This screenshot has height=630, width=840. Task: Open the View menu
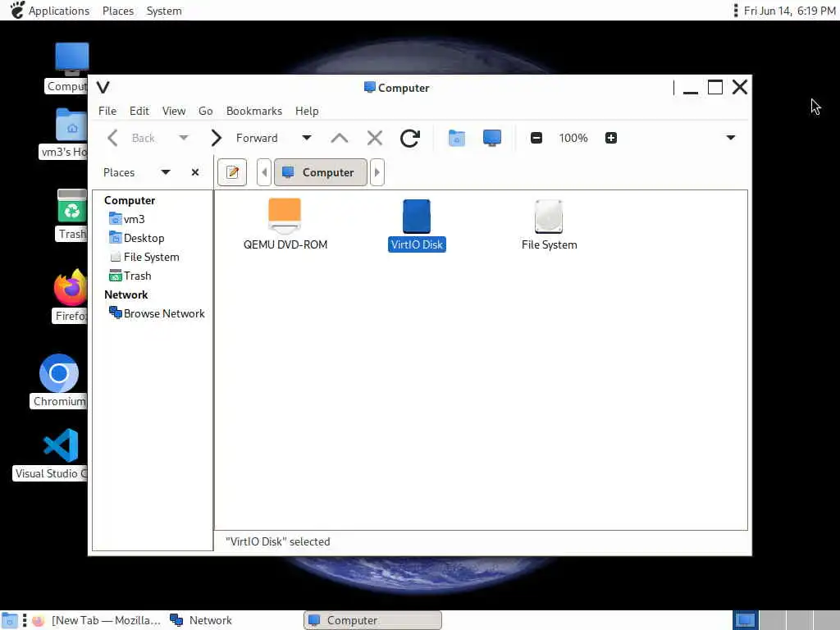pos(174,111)
